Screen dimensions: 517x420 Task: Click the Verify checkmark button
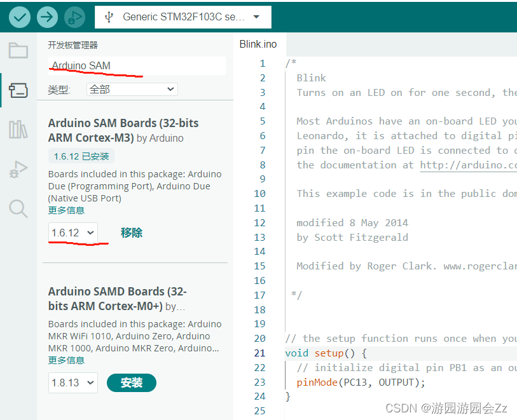point(20,17)
